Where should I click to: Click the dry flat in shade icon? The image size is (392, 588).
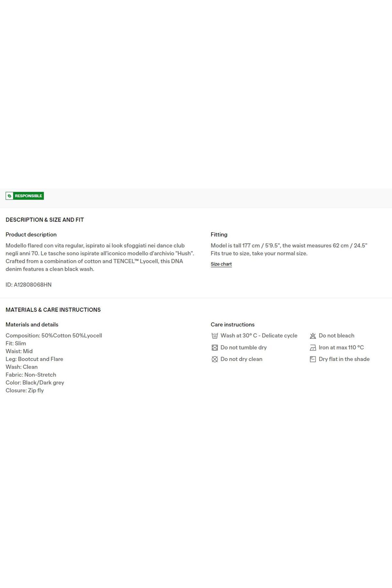coord(313,359)
